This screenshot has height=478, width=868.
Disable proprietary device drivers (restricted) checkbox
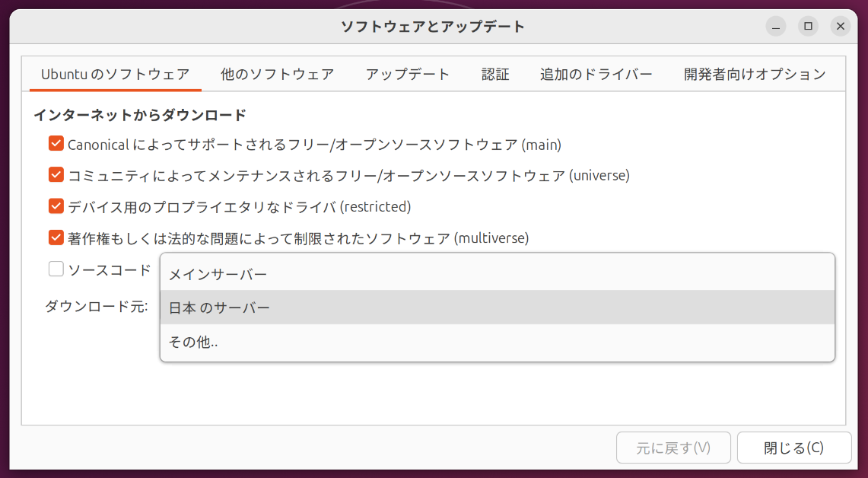56,206
